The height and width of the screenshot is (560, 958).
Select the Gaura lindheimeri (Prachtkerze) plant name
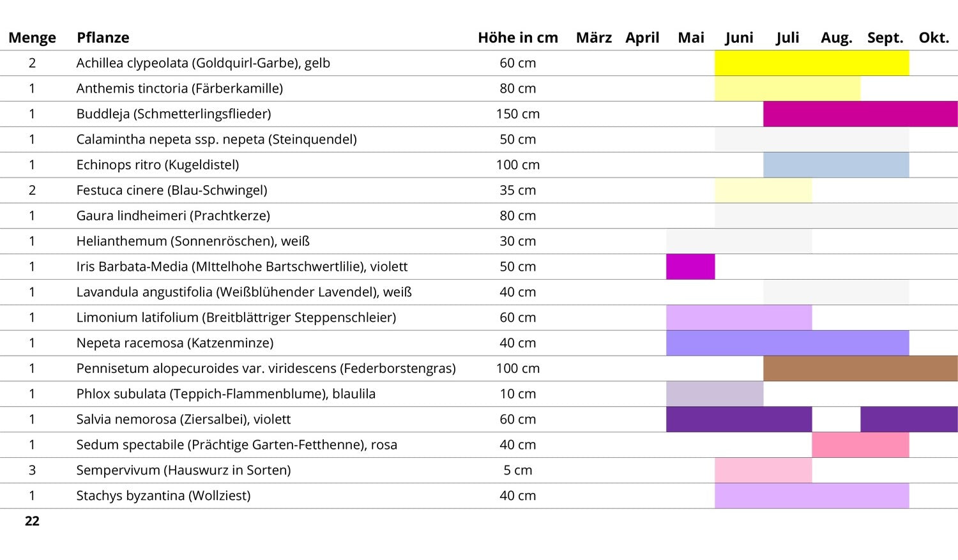point(173,216)
